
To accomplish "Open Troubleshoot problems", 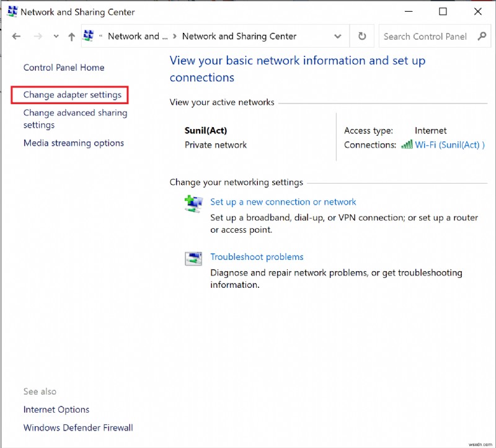I will (257, 257).
